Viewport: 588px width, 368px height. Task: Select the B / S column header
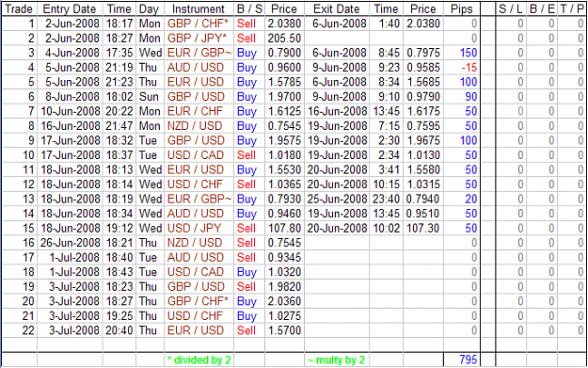249,9
